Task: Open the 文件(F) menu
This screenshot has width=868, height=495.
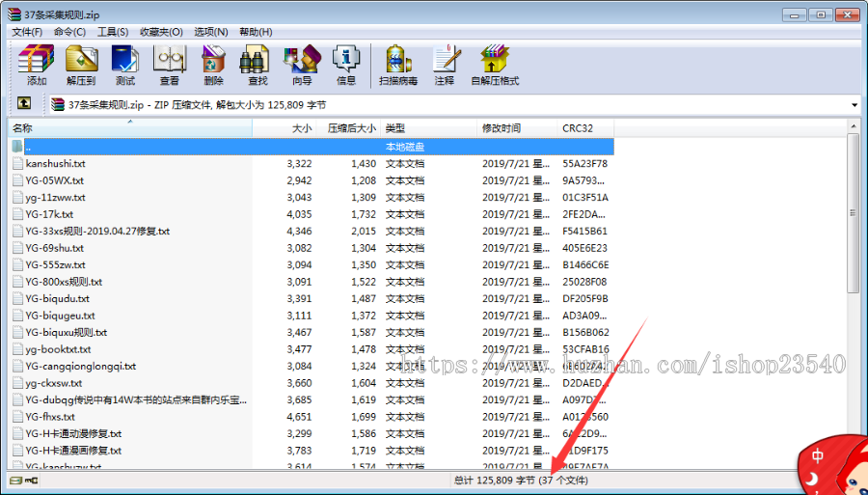Action: click(x=27, y=32)
